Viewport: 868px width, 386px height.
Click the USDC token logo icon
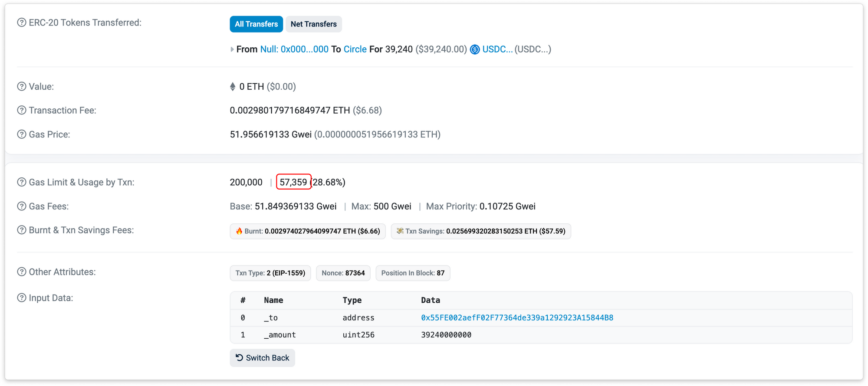coord(475,49)
